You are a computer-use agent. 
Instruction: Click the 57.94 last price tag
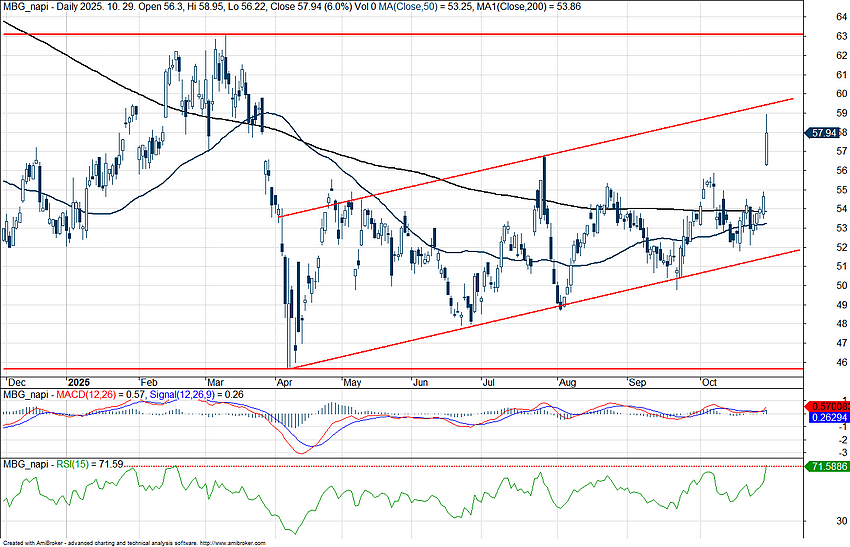click(x=827, y=131)
